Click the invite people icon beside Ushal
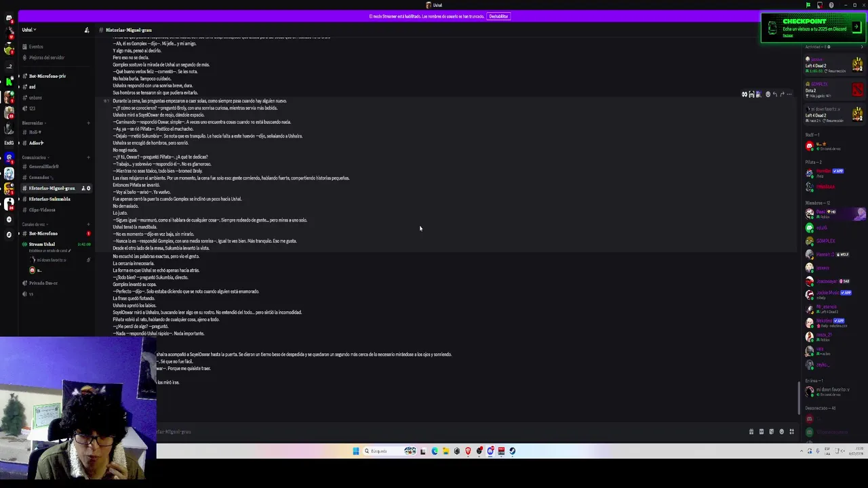This screenshot has height=488, width=868. click(x=87, y=30)
